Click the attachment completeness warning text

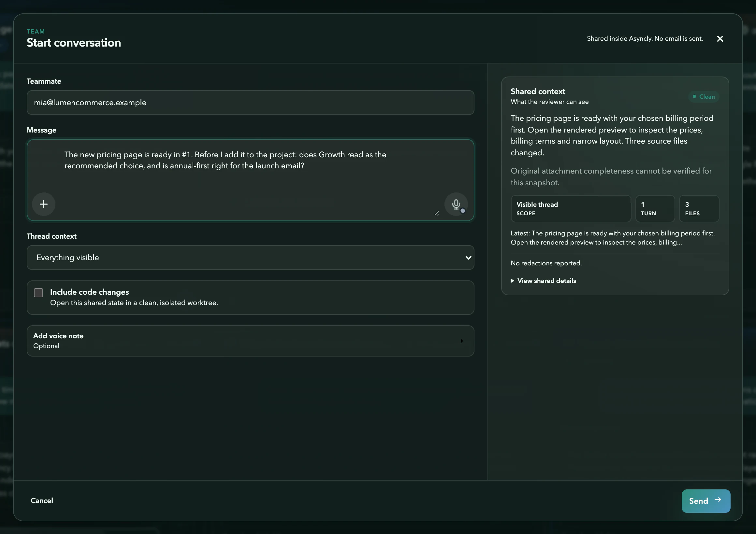(x=611, y=177)
